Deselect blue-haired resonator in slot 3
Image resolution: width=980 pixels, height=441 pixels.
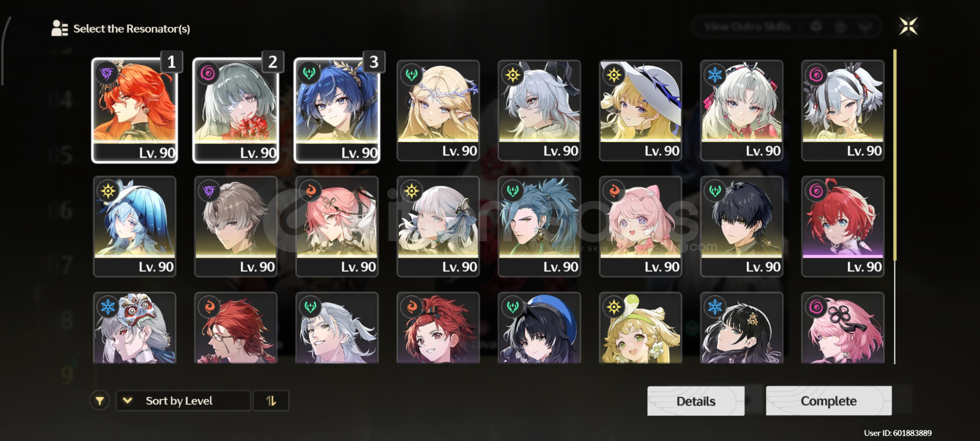337,110
